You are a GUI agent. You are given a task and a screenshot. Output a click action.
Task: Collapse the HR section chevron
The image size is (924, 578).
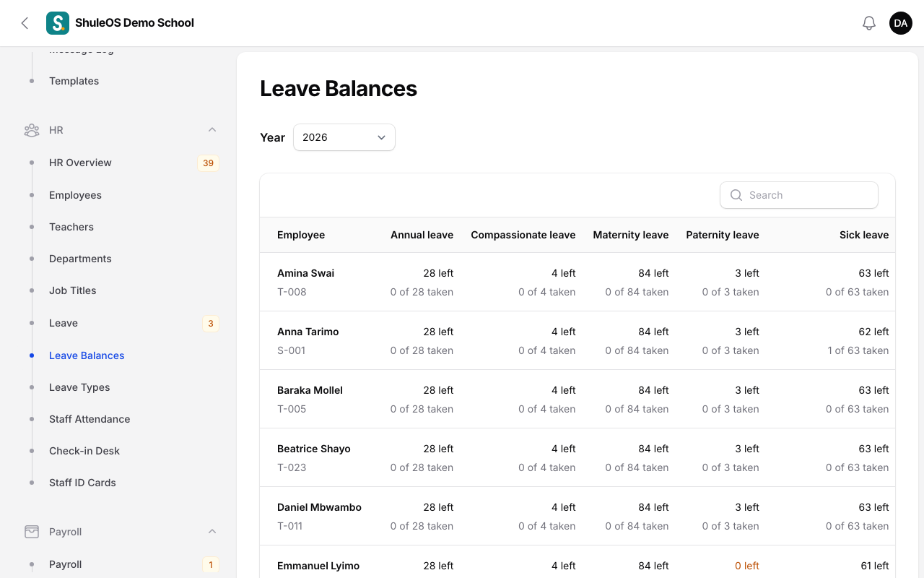tap(212, 130)
